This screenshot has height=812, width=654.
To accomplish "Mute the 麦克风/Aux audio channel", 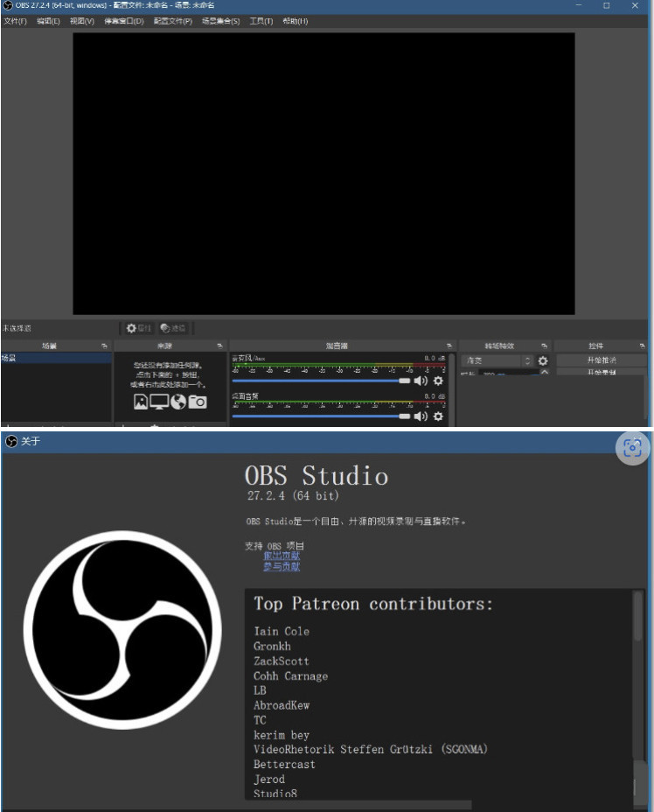I will pos(421,381).
